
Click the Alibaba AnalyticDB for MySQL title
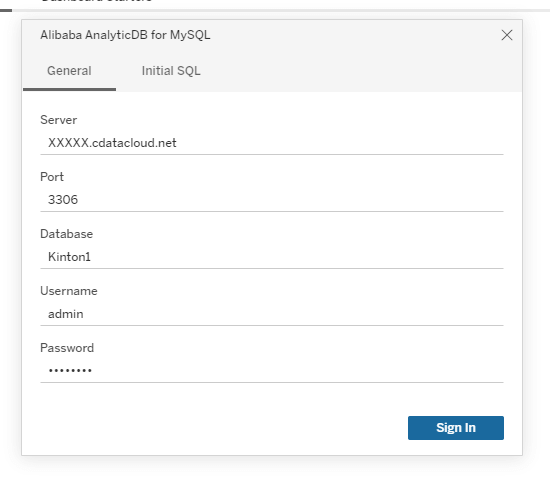125,35
